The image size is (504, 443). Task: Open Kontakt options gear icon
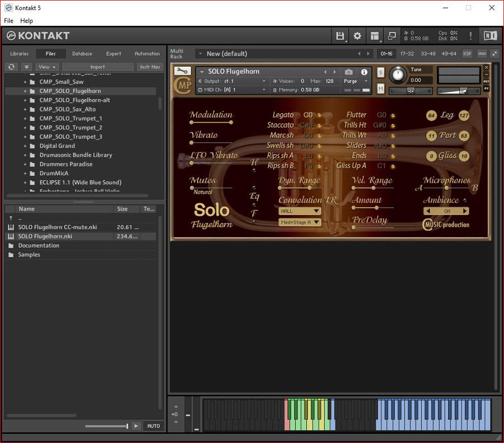[x=357, y=36]
